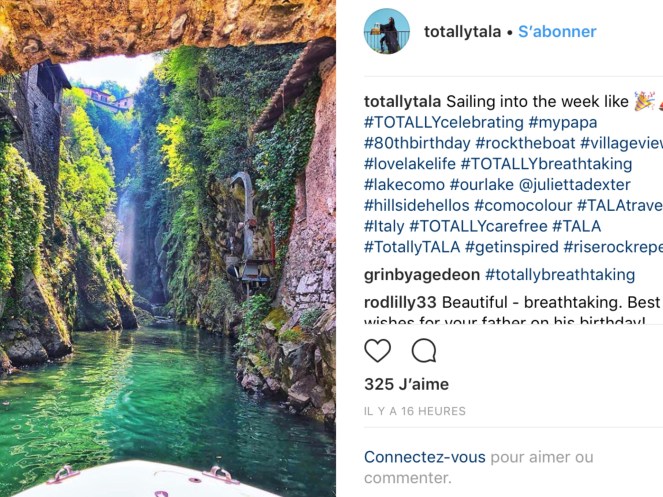Open totallytala username in post header
The height and width of the screenshot is (497, 663).
click(462, 32)
